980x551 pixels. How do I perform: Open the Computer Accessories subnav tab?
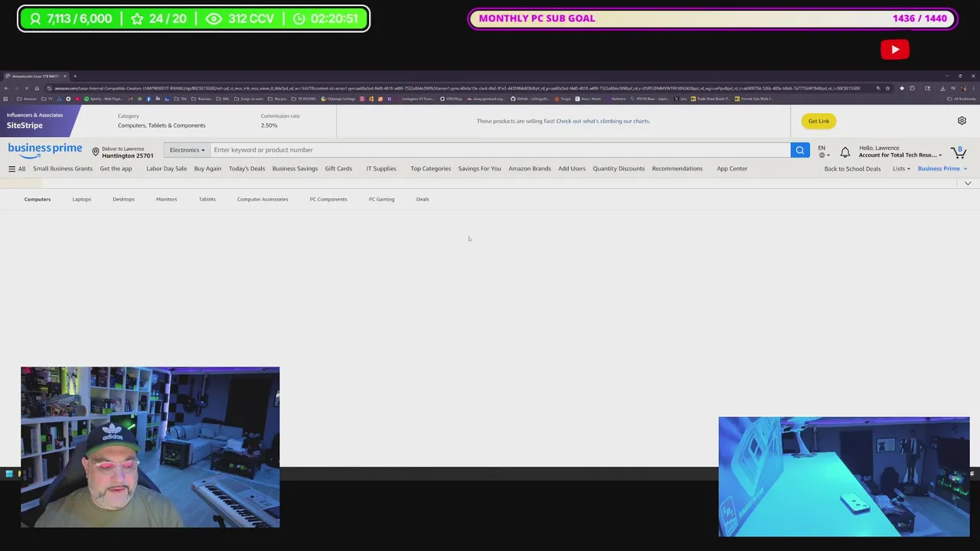click(x=263, y=199)
